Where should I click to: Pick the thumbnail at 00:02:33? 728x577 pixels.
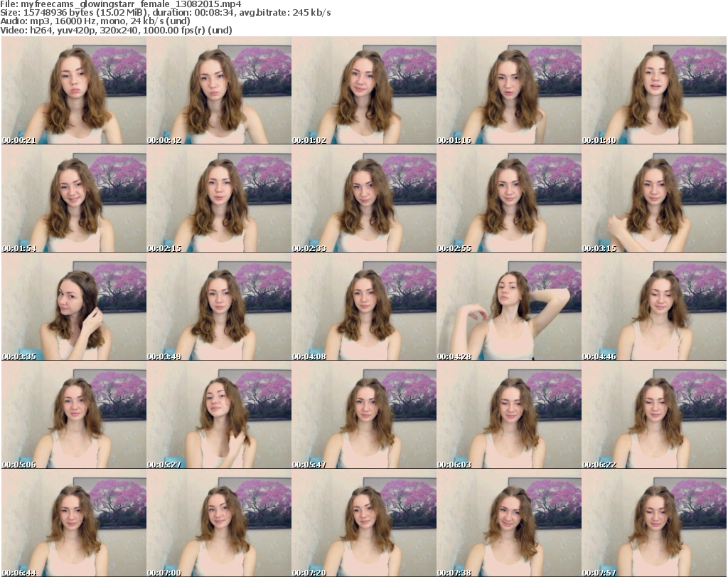click(x=364, y=198)
